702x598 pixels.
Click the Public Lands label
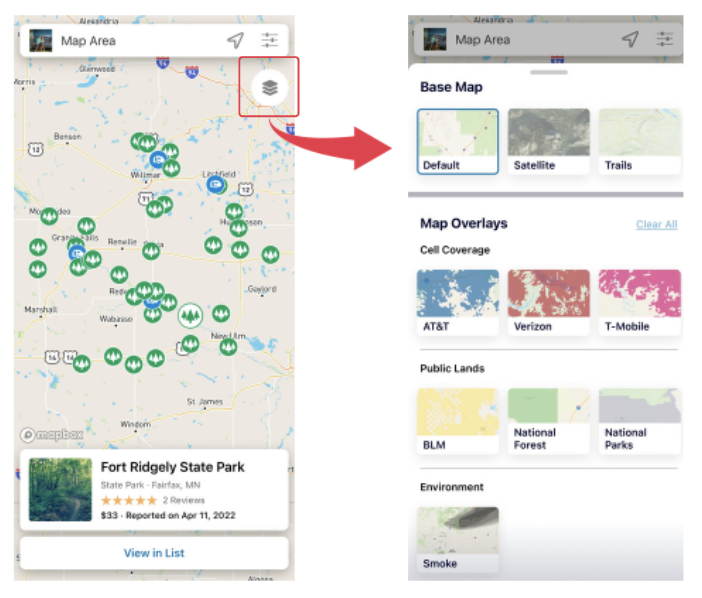click(452, 368)
